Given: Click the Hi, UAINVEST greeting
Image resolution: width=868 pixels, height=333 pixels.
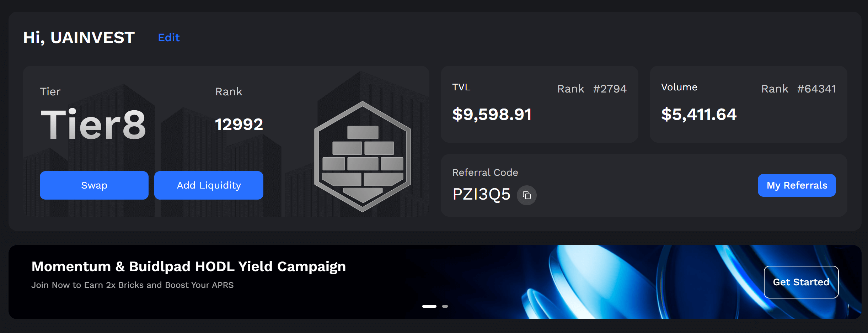Looking at the screenshot, I should point(79,38).
